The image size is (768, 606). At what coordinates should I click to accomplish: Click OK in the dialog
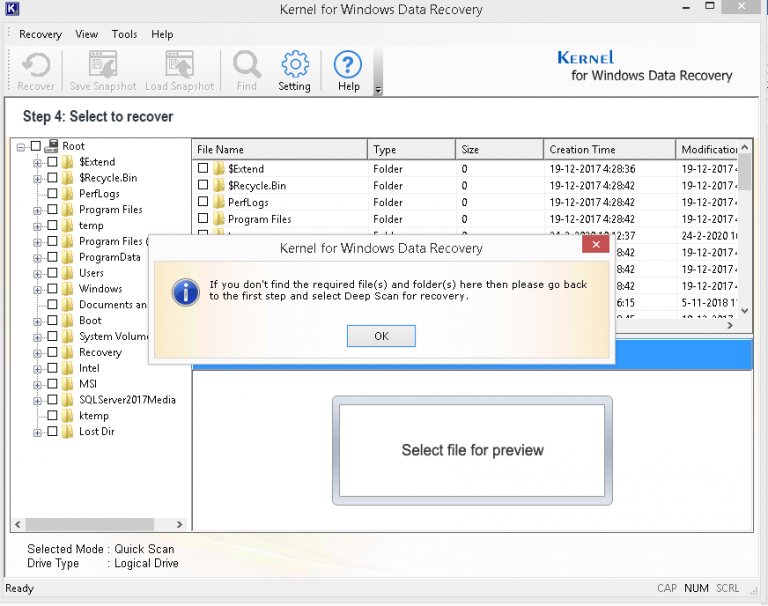[381, 336]
